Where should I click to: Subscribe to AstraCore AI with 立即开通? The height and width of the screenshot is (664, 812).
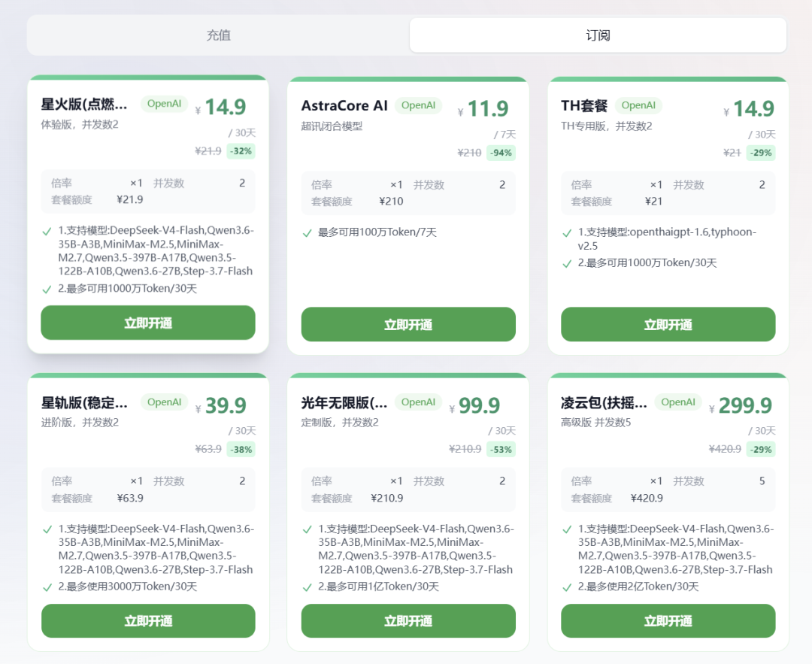click(408, 324)
